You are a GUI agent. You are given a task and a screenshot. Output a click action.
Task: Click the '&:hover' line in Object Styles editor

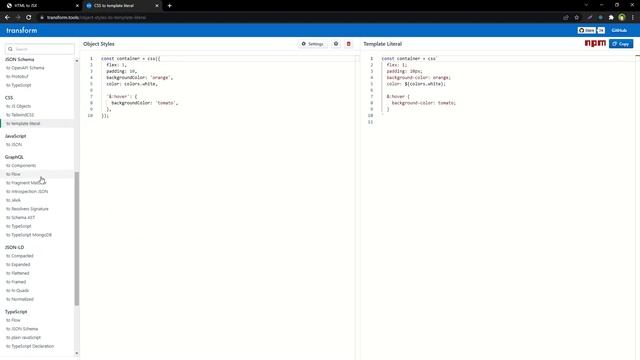click(x=122, y=97)
